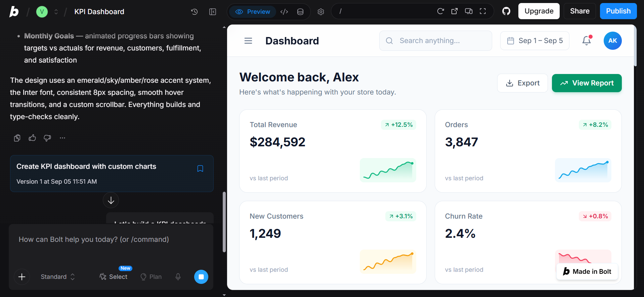Image resolution: width=644 pixels, height=297 pixels.
Task: Open the database icon
Action: (x=300, y=12)
